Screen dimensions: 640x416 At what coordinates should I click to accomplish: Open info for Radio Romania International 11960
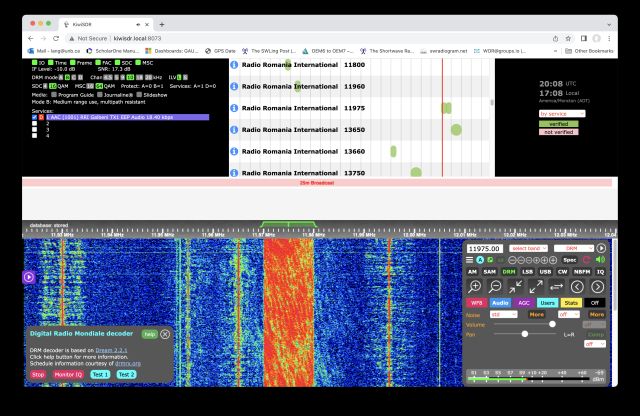pyautogui.click(x=234, y=86)
